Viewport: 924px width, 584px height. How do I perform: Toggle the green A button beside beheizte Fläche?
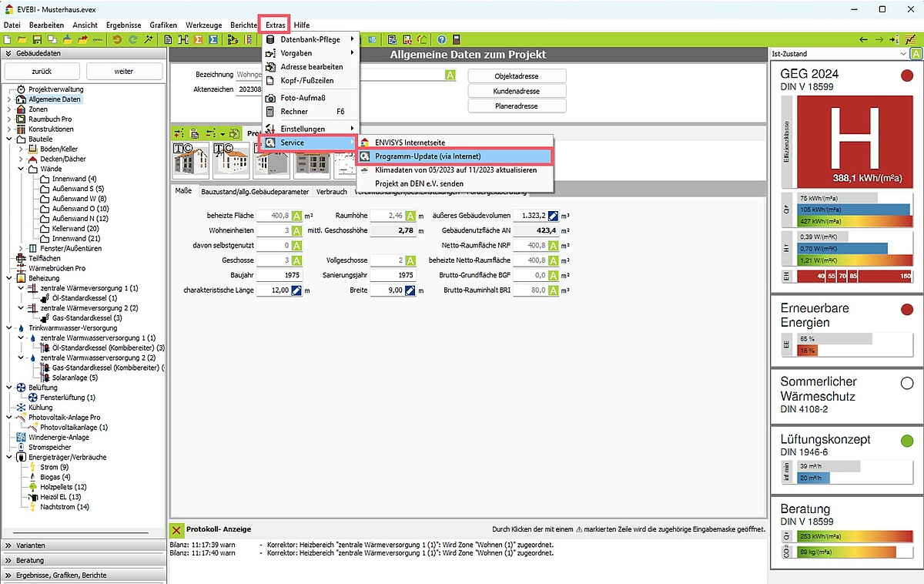[296, 216]
